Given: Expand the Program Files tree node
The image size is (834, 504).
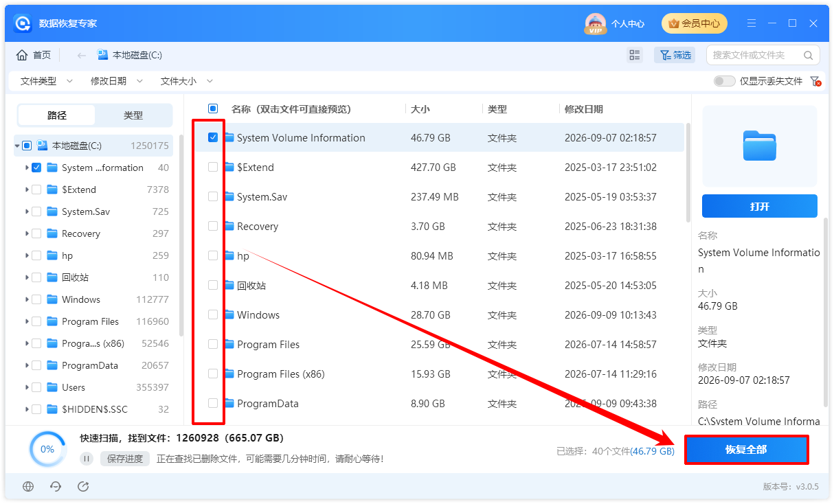Looking at the screenshot, I should pos(27,321).
